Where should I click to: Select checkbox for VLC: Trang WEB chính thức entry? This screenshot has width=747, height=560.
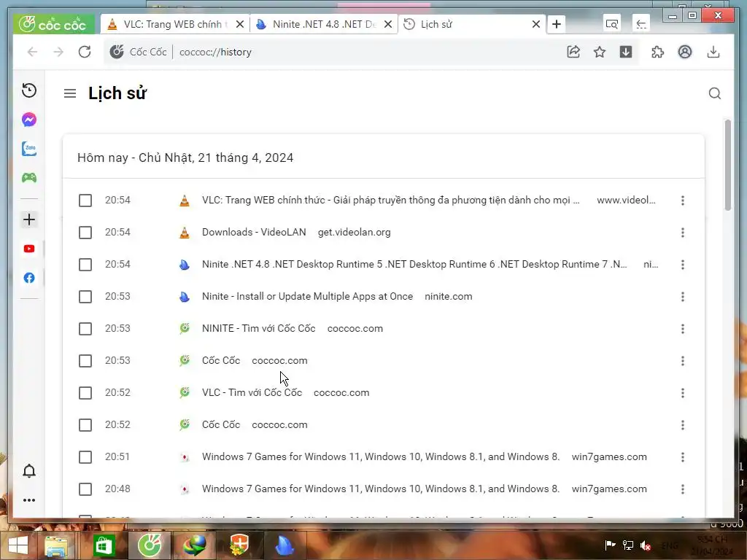tap(85, 201)
